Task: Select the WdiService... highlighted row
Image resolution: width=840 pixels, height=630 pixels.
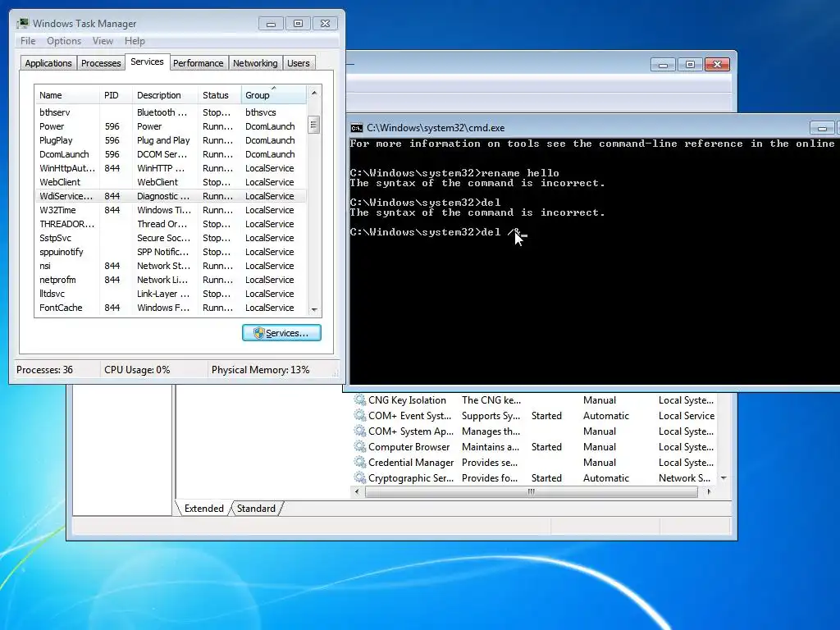Action: [171, 196]
